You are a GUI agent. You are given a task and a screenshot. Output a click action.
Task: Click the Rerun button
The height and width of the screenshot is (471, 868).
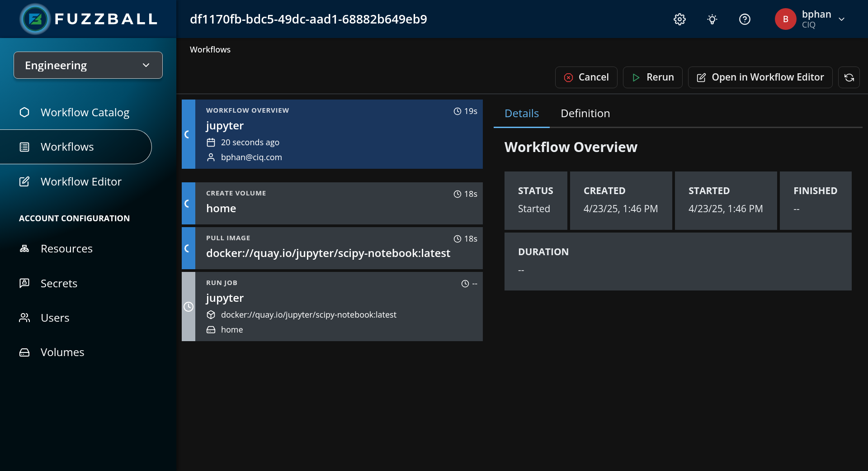pyautogui.click(x=652, y=77)
